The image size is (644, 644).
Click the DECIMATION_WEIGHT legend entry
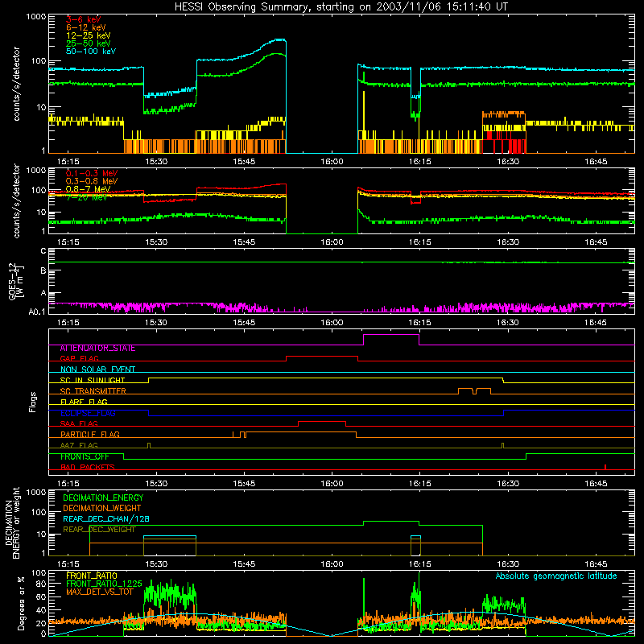pos(102,509)
